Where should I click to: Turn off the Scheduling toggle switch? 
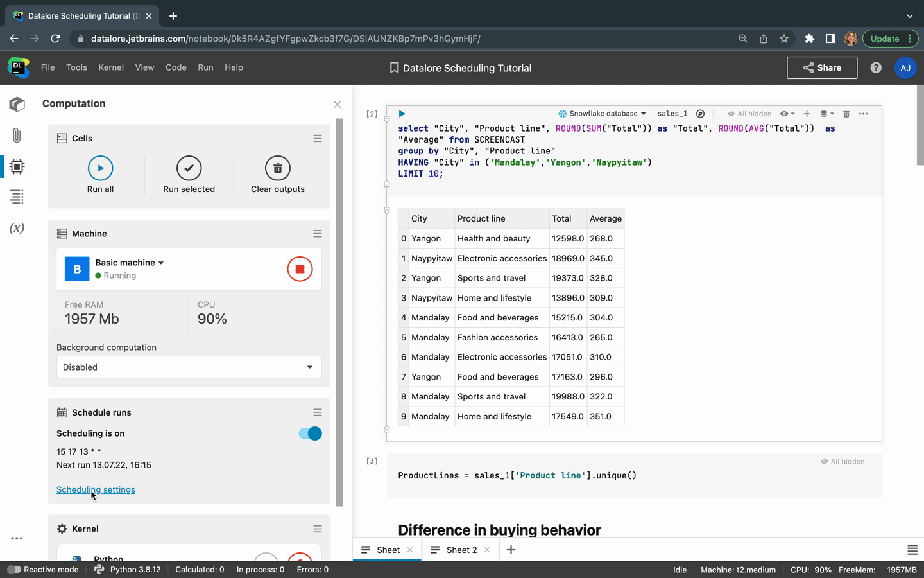[310, 433]
